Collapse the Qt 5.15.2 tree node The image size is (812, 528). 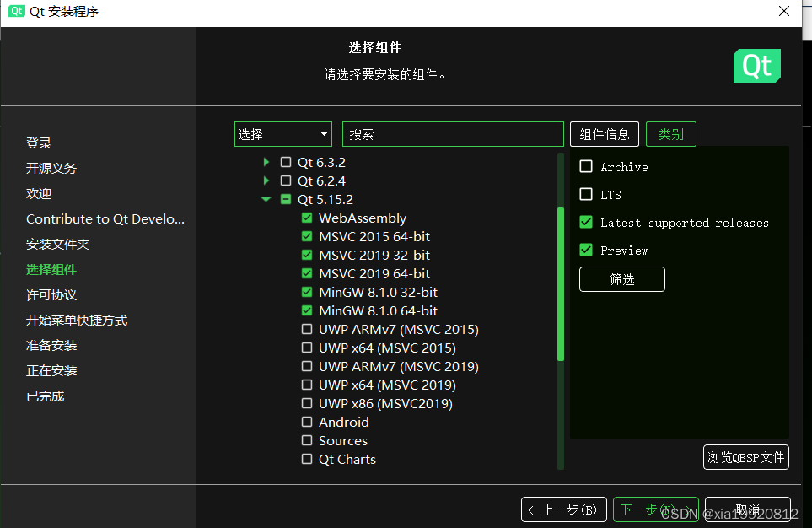(x=266, y=200)
